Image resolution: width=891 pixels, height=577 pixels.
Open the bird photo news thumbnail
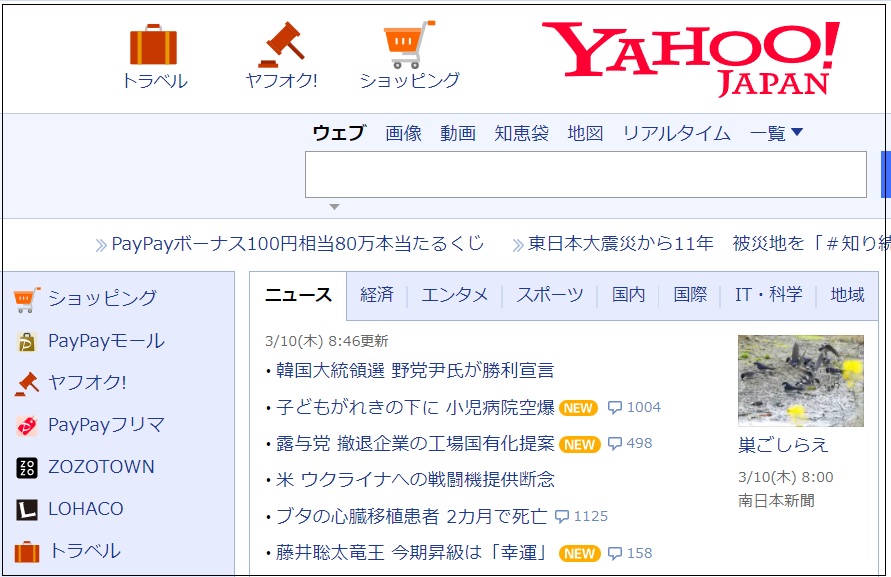coord(801,381)
